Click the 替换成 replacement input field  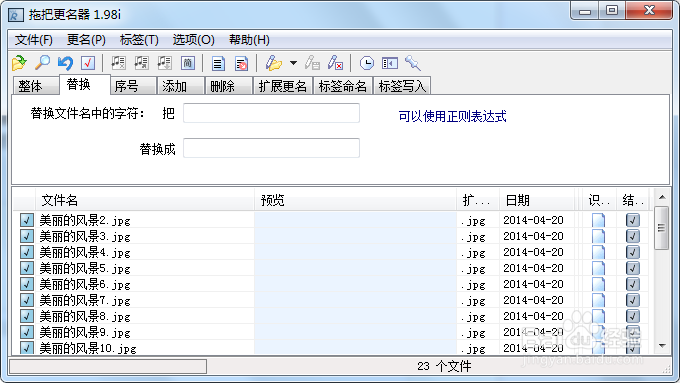(x=271, y=148)
